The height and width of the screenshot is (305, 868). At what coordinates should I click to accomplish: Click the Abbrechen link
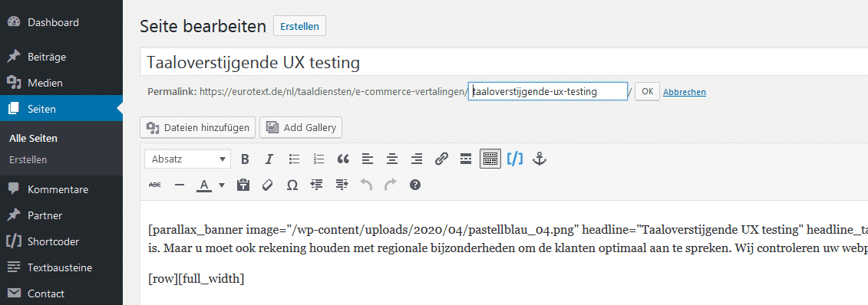[x=685, y=92]
